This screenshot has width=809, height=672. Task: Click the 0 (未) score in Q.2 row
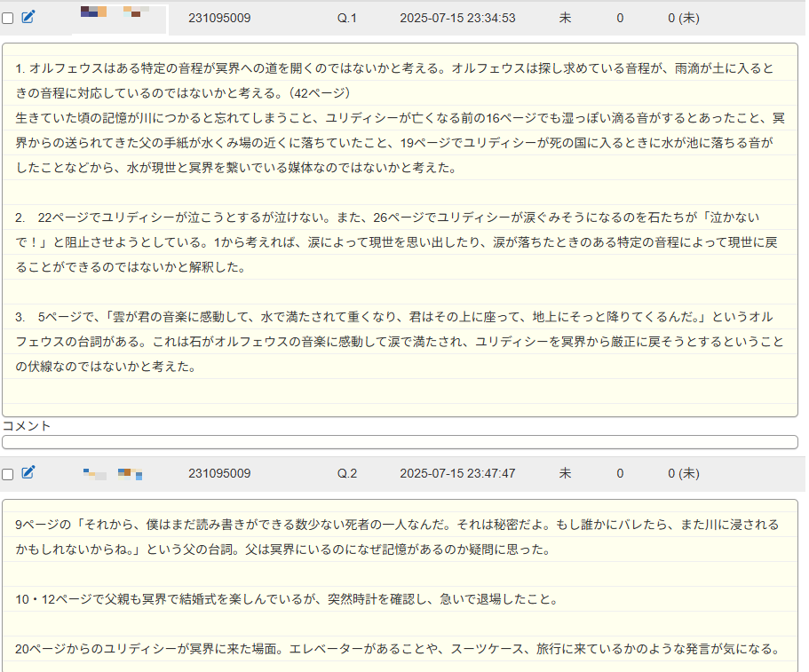[684, 473]
